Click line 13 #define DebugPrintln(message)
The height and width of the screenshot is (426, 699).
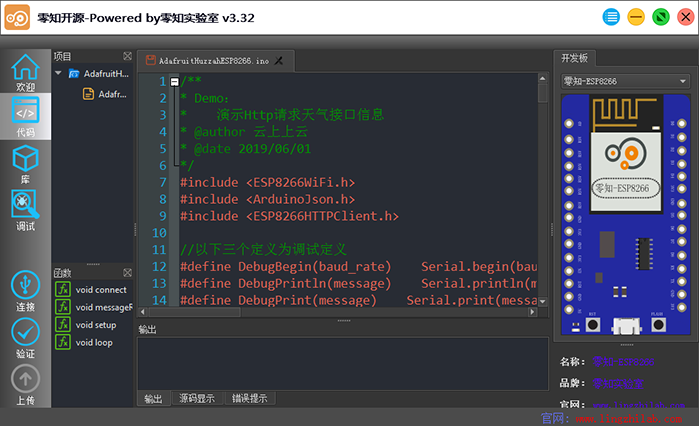285,283
